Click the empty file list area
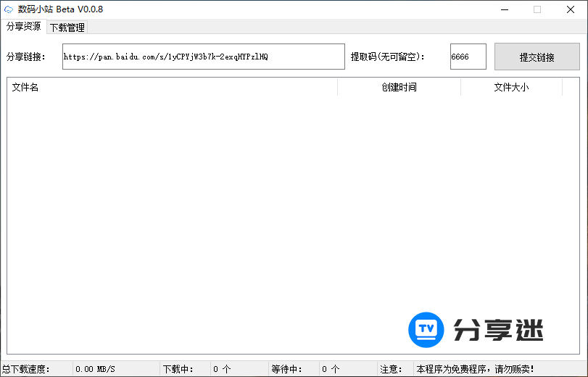Viewport: 588px width, 377px height. [x=218, y=217]
